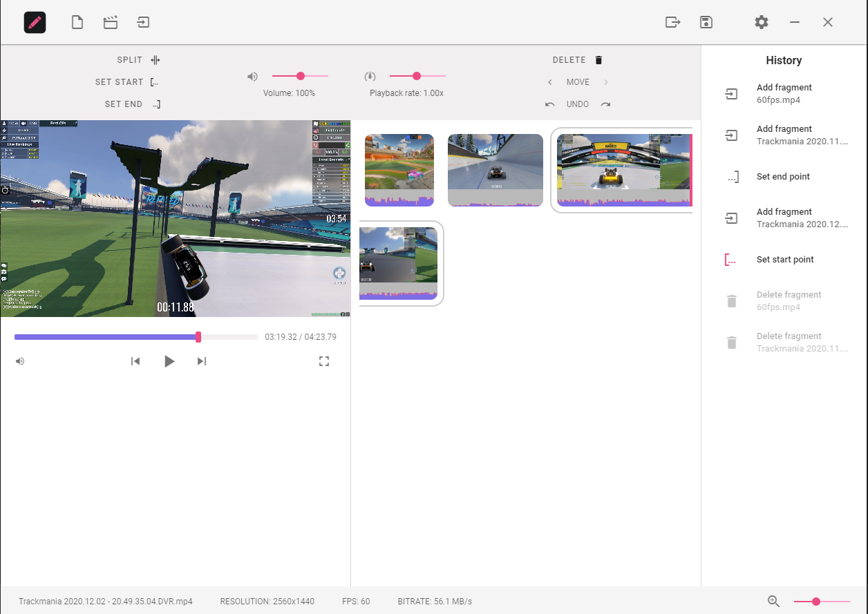Click the speaker icon beside the volume slider
Viewport: 868px width, 614px height.
pyautogui.click(x=253, y=76)
